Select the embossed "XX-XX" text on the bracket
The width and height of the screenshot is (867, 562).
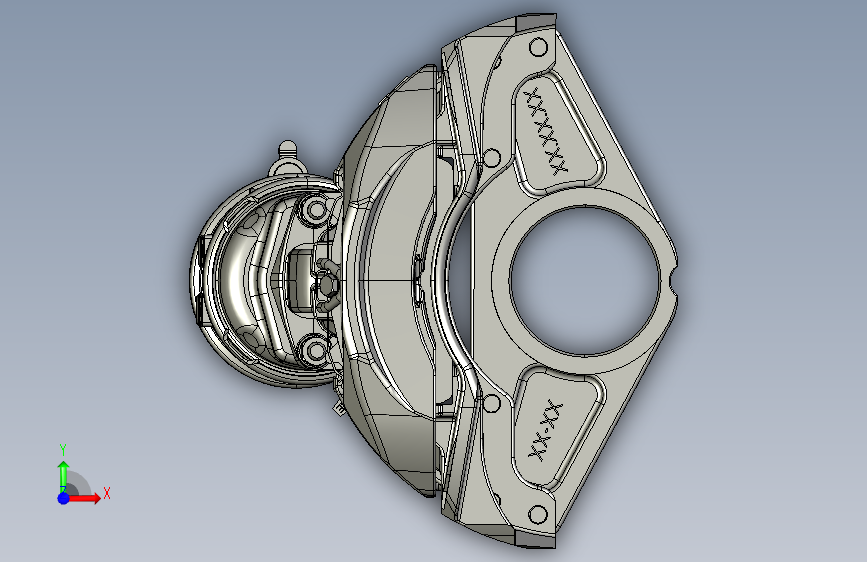(545, 430)
